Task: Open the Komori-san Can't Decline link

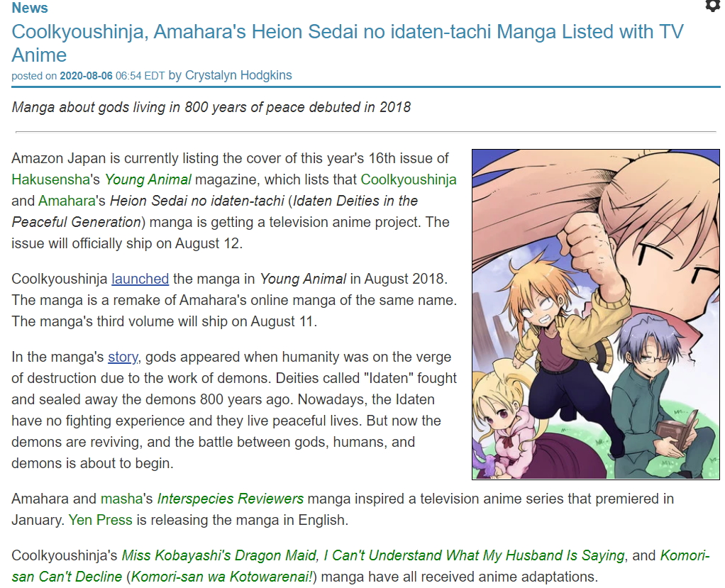Action: coord(360,566)
